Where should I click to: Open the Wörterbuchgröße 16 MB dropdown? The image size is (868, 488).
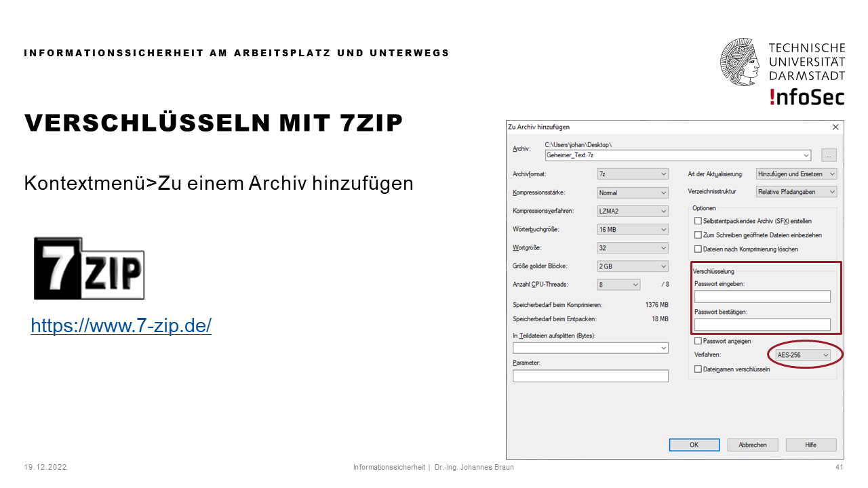click(632, 230)
